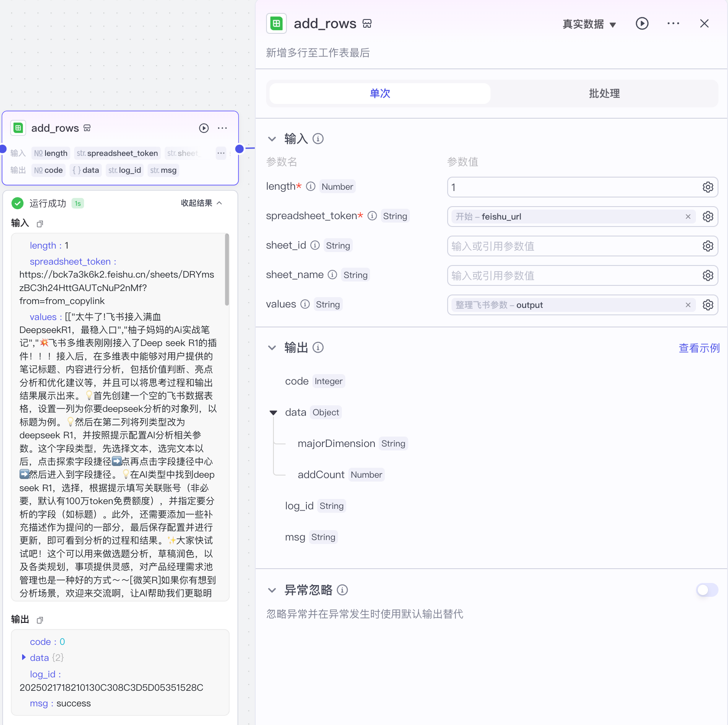728x725 pixels.
Task: Collapse the 输入 section
Action: pos(272,139)
